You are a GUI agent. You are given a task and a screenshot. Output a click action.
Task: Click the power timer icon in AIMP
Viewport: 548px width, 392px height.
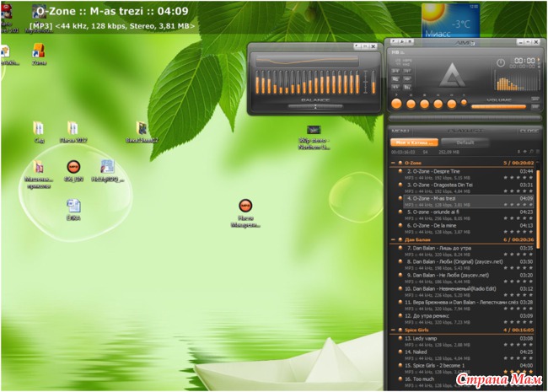click(501, 63)
